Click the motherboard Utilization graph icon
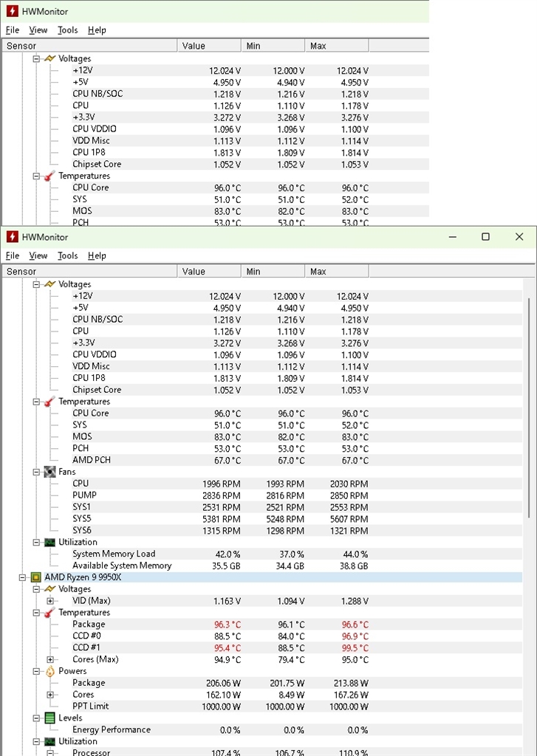Image resolution: width=537 pixels, height=756 pixels. (x=49, y=543)
